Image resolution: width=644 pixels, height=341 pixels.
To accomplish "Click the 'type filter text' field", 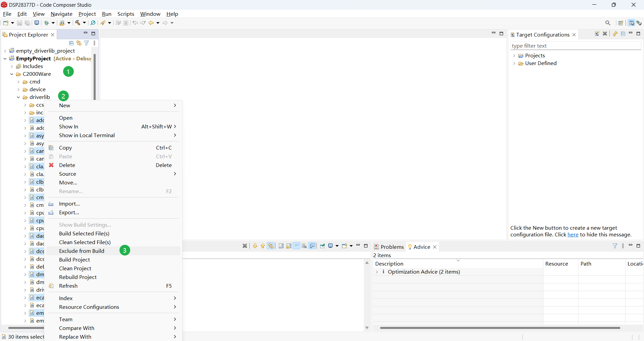I will (x=575, y=46).
